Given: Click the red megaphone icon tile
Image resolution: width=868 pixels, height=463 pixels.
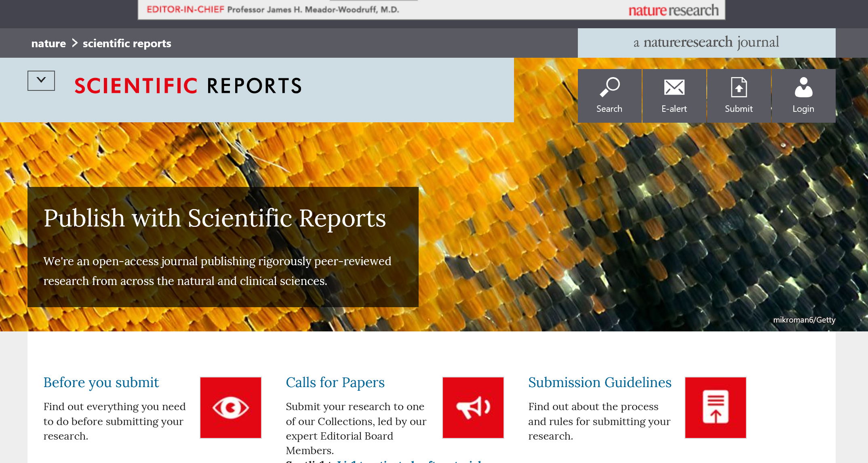Looking at the screenshot, I should [x=473, y=407].
